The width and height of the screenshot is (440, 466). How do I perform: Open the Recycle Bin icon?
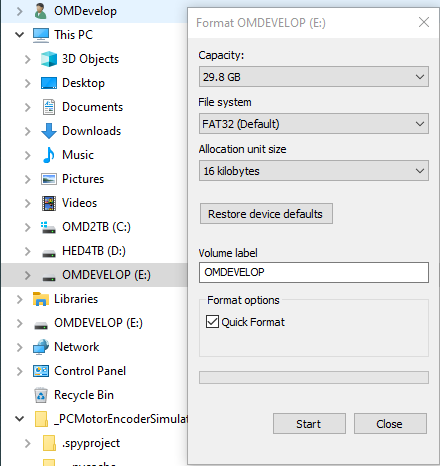tap(41, 395)
